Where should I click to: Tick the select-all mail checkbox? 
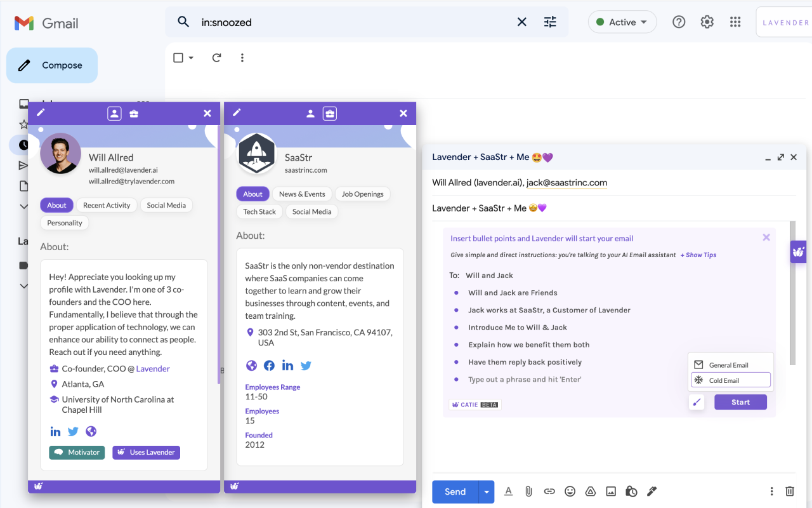pyautogui.click(x=178, y=58)
